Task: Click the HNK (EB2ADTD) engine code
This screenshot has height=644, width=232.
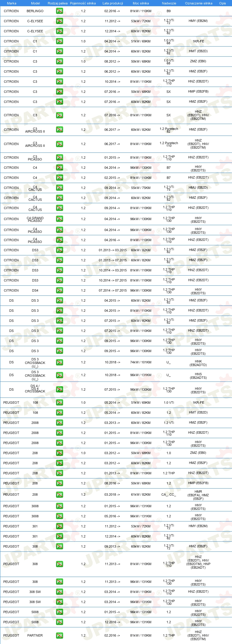Action: 198,363
